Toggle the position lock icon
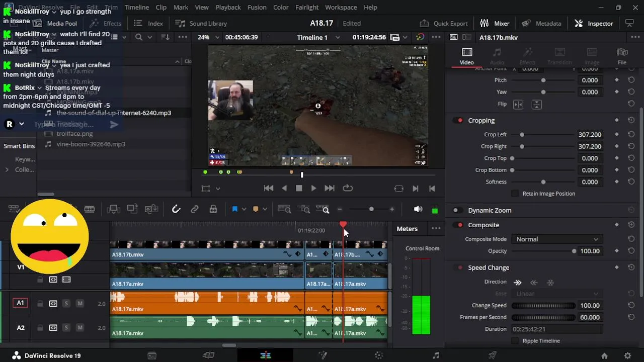The height and width of the screenshot is (362, 644). [x=213, y=209]
